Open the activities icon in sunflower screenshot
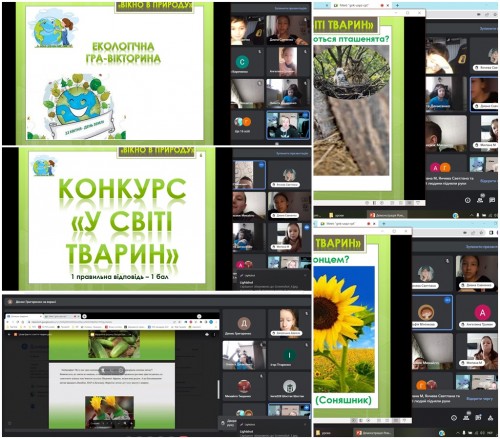The image size is (500, 439). 491,417
